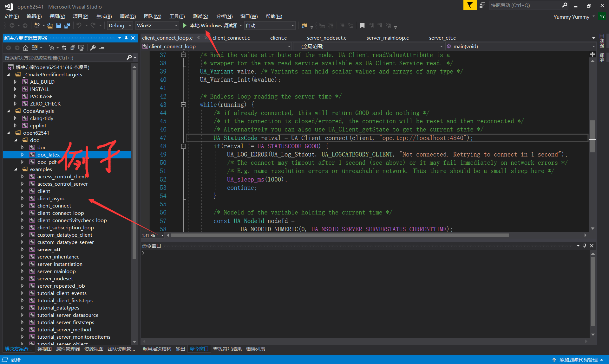Collapse code block at line 43

pyautogui.click(x=183, y=105)
